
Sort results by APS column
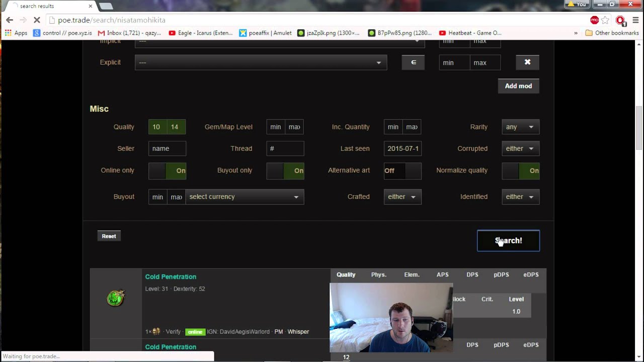443,275
